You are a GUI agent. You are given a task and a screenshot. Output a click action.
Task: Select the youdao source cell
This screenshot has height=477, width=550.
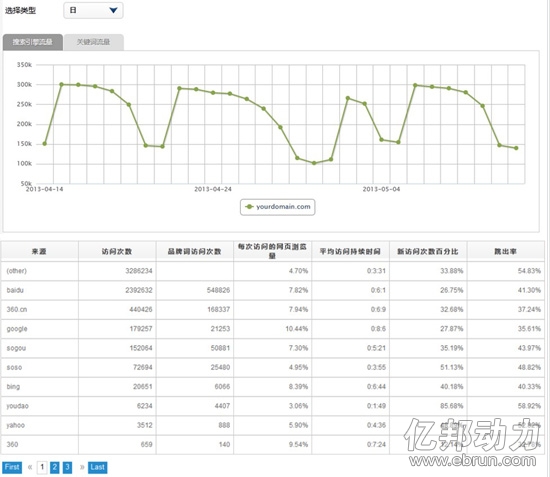pos(39,406)
